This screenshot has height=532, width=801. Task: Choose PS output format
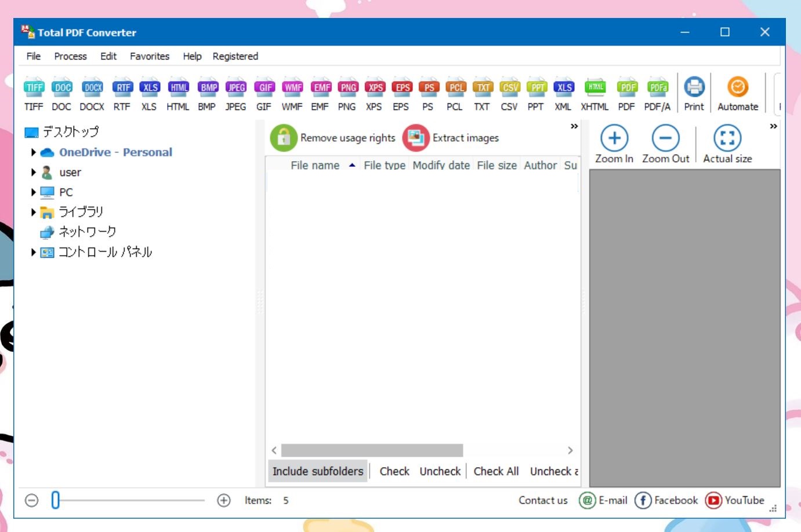pos(428,94)
